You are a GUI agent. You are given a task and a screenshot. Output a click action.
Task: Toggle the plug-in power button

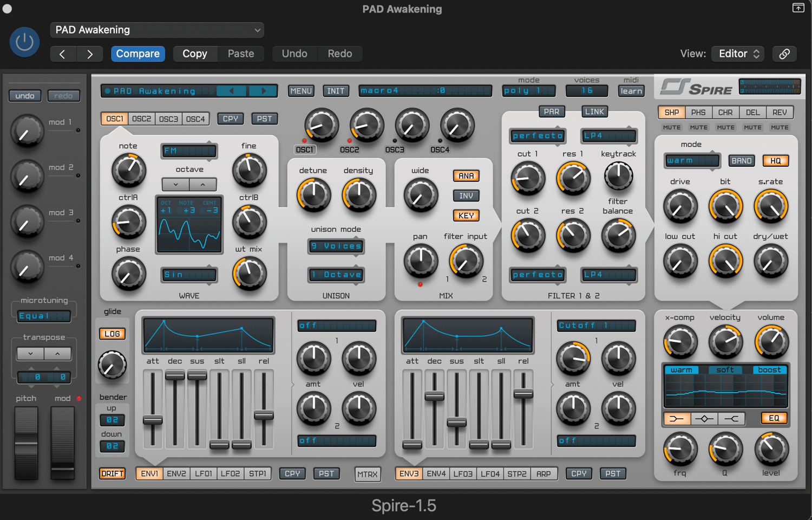(24, 42)
